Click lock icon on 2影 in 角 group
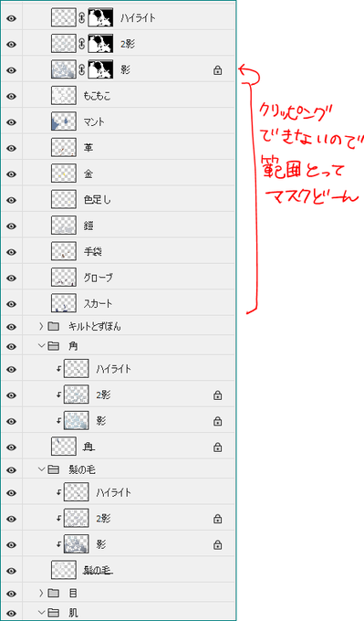The image size is (364, 621). pyautogui.click(x=218, y=395)
